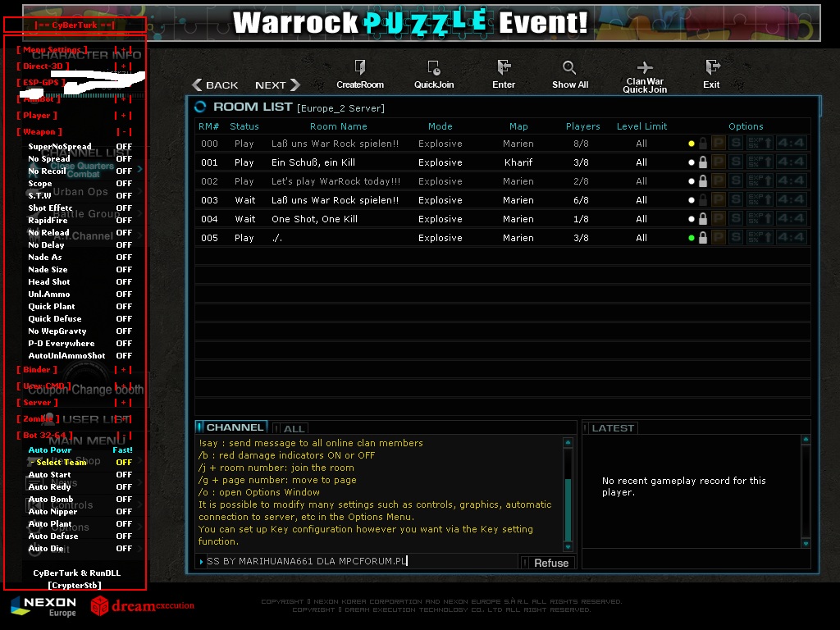Toggle Unl.Ammo setting
This screenshot has width=840, height=630.
80,294
